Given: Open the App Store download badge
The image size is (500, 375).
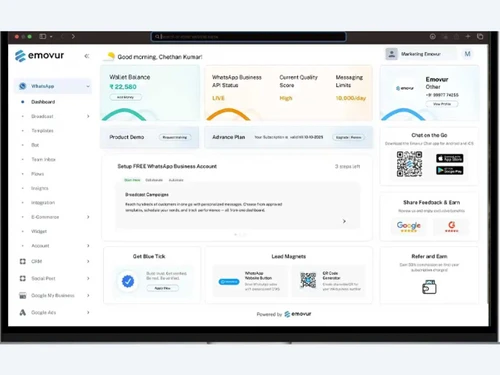Looking at the screenshot, I should 450,158.
